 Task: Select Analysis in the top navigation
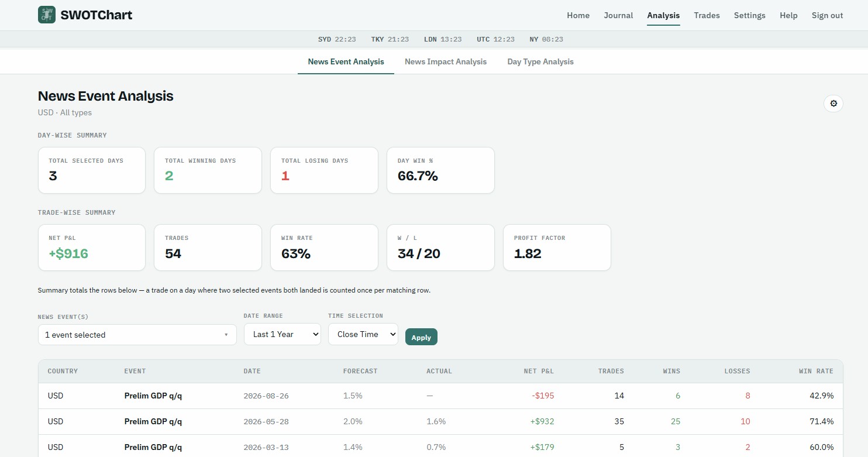click(663, 15)
